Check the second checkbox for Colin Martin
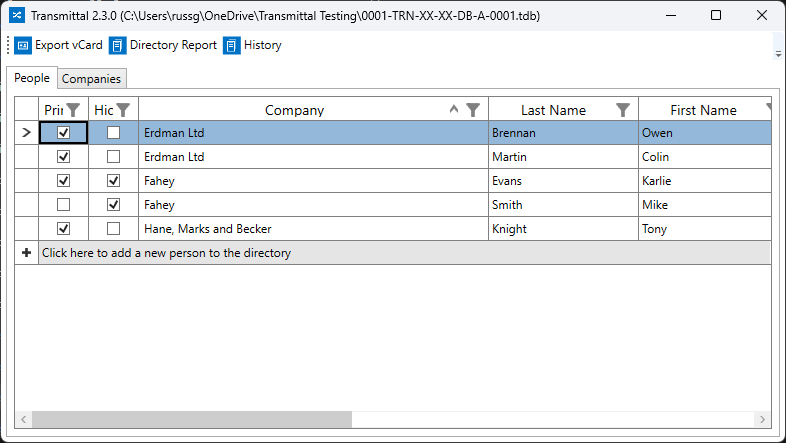The height and width of the screenshot is (443, 786). click(x=114, y=157)
